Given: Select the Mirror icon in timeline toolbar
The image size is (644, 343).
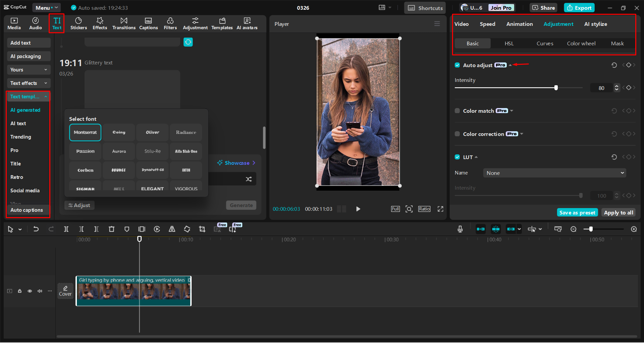Looking at the screenshot, I should [172, 229].
